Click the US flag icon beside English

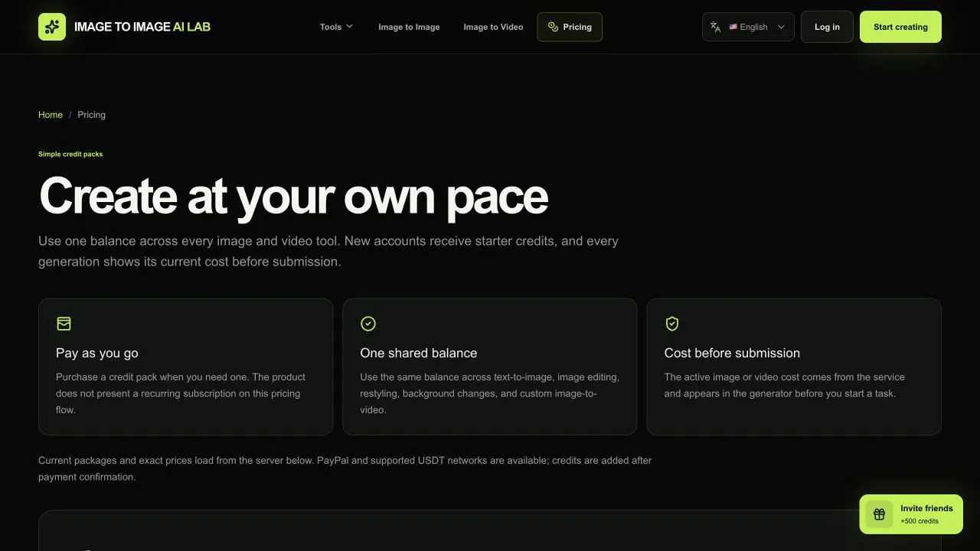point(733,27)
